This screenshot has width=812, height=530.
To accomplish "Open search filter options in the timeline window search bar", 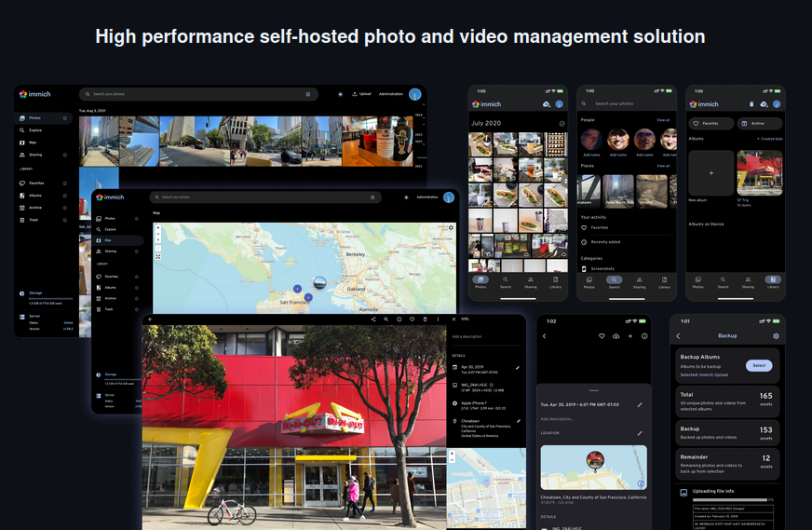I will [x=308, y=94].
